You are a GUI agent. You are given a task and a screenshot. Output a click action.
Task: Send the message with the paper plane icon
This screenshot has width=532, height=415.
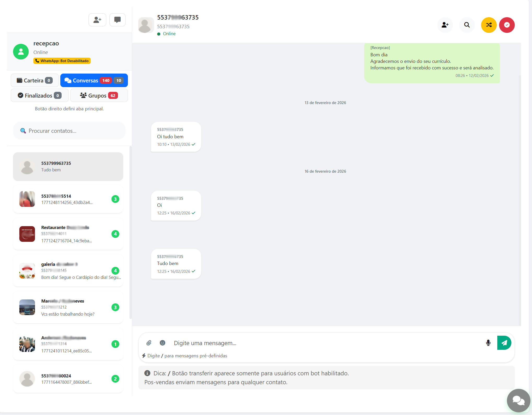[x=504, y=343]
